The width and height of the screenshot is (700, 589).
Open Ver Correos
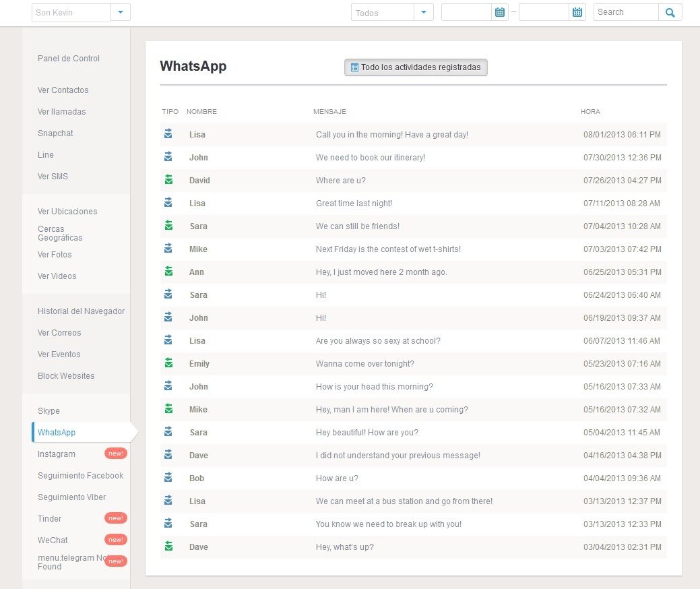click(x=59, y=333)
